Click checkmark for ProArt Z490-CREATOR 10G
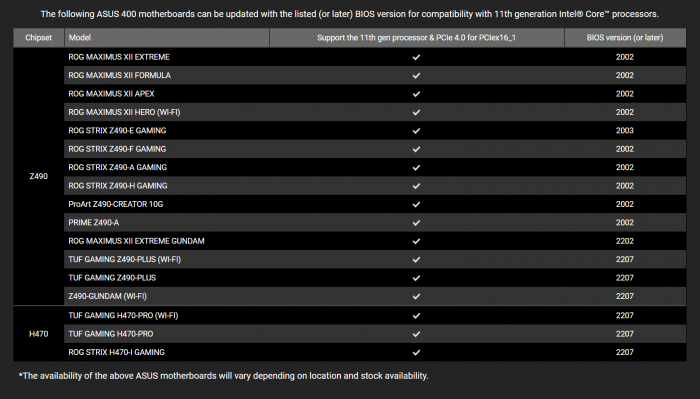This screenshot has height=399, width=700. coord(416,204)
